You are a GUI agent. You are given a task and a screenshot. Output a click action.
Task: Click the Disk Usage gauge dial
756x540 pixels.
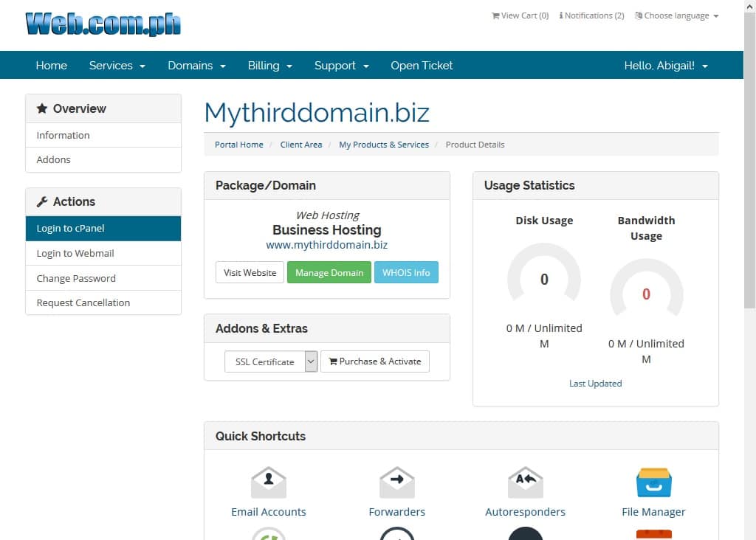(x=544, y=274)
